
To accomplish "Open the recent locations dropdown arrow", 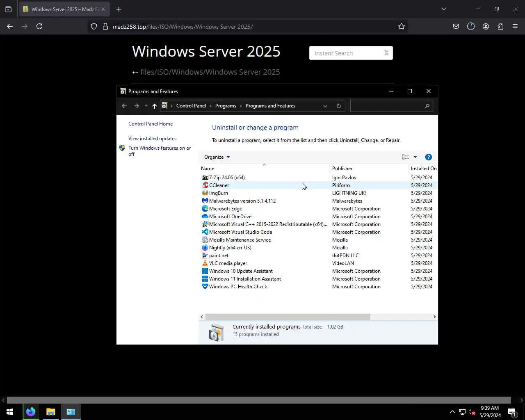I will tap(146, 106).
